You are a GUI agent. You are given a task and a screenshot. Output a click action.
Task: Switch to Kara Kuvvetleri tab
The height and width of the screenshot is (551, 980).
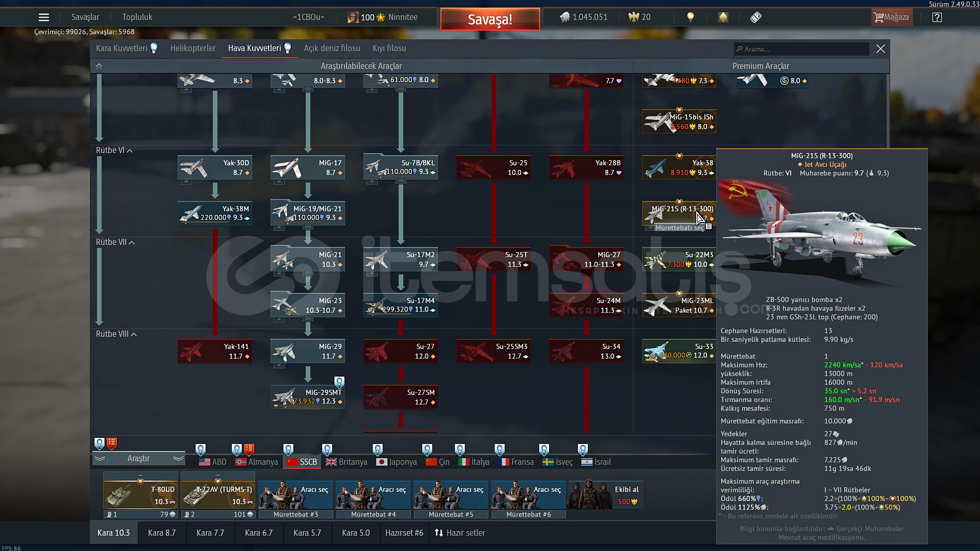pyautogui.click(x=127, y=48)
